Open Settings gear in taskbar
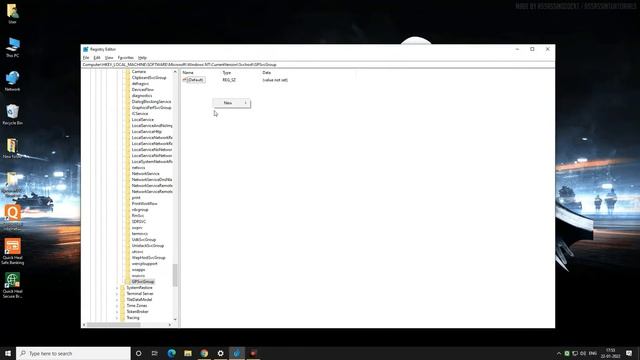This screenshot has width=640, height=360. [220, 353]
